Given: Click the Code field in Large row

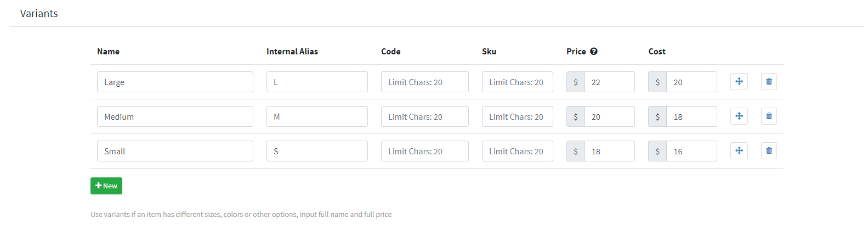Looking at the screenshot, I should [x=424, y=82].
